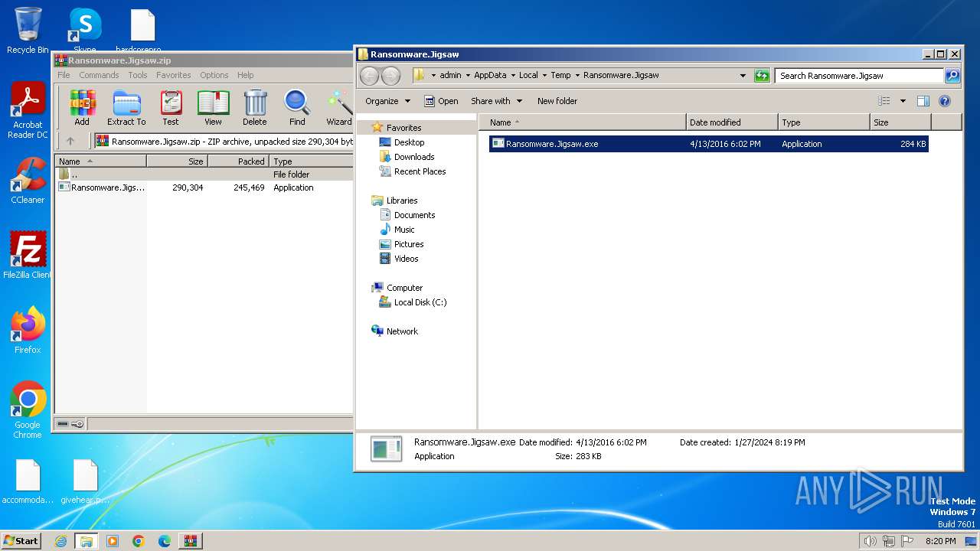The image size is (980, 551).
Task: Select Local Disk (C:) in navigation pane
Action: click(x=420, y=302)
